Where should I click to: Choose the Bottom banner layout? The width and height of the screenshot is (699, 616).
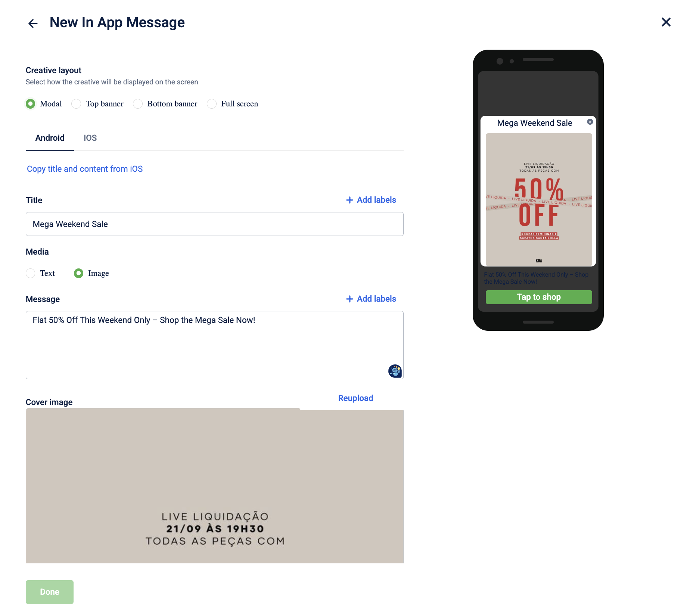(x=138, y=104)
